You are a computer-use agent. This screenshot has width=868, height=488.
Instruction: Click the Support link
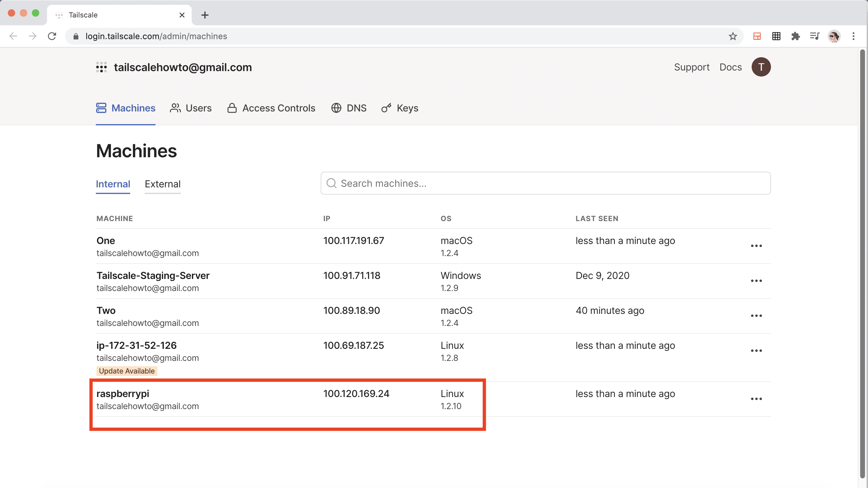692,67
